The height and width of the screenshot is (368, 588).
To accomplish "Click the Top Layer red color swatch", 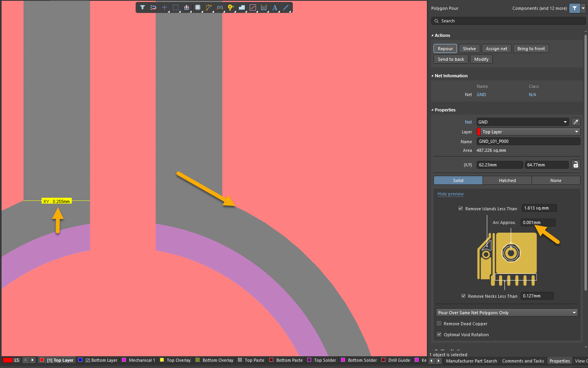I will tap(42, 360).
